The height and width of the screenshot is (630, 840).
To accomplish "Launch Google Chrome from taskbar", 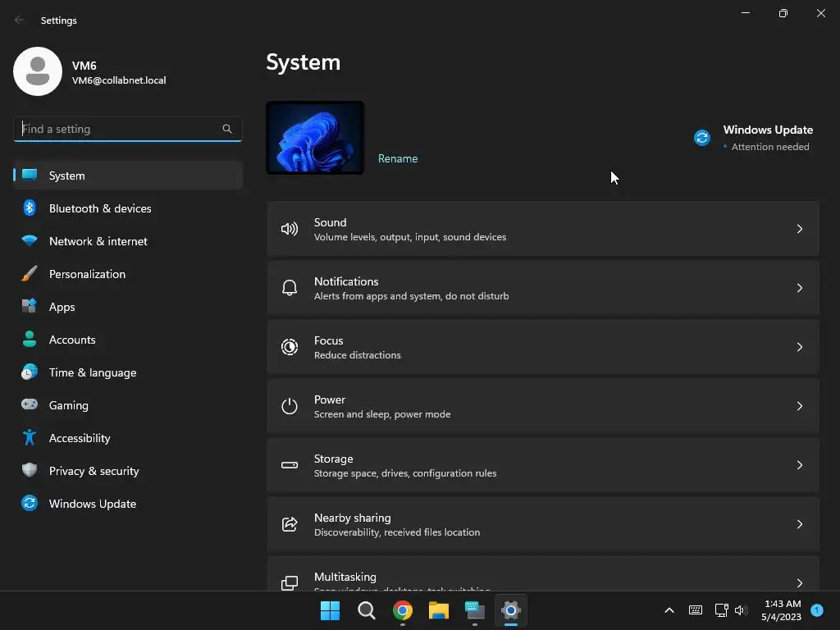I will [402, 610].
